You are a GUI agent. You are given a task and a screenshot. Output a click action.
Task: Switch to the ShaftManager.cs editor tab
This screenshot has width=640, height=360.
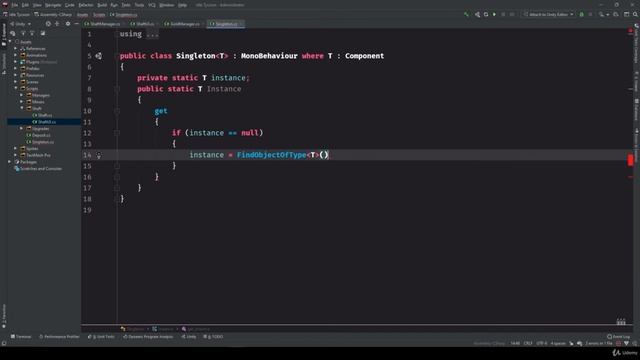(103, 24)
